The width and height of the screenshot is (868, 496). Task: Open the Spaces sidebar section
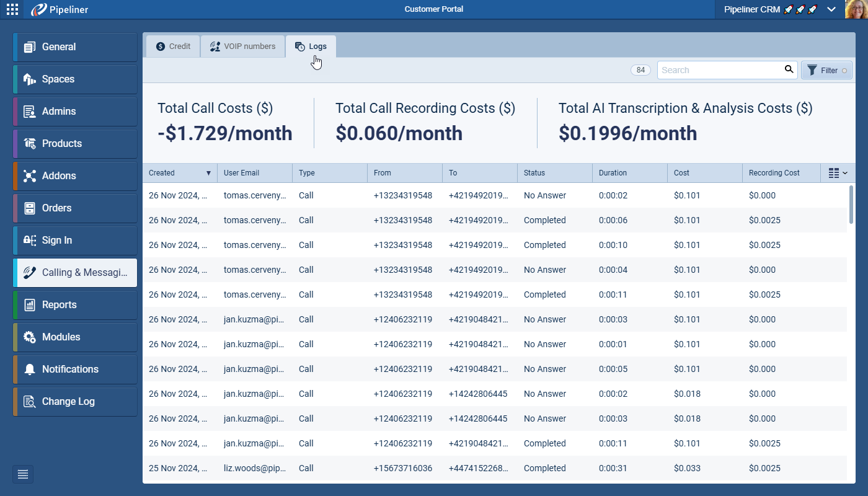[x=74, y=79]
